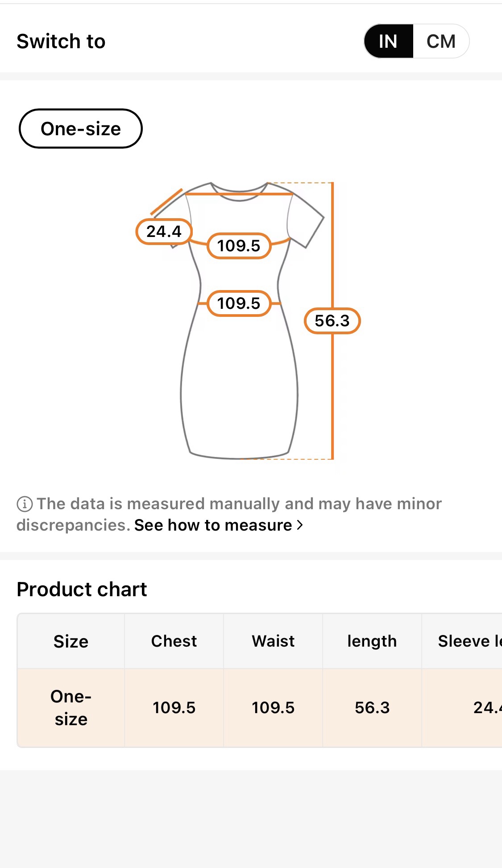Click the Product chart heading

[x=82, y=590]
